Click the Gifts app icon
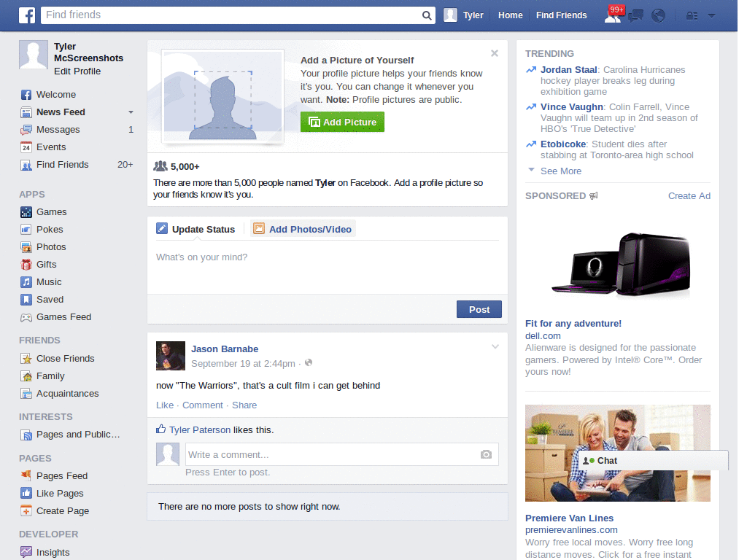The image size is (747, 560). tap(26, 264)
